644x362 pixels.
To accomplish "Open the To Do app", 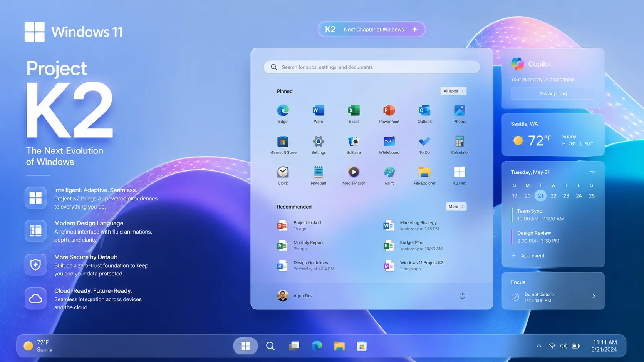I will pyautogui.click(x=424, y=145).
